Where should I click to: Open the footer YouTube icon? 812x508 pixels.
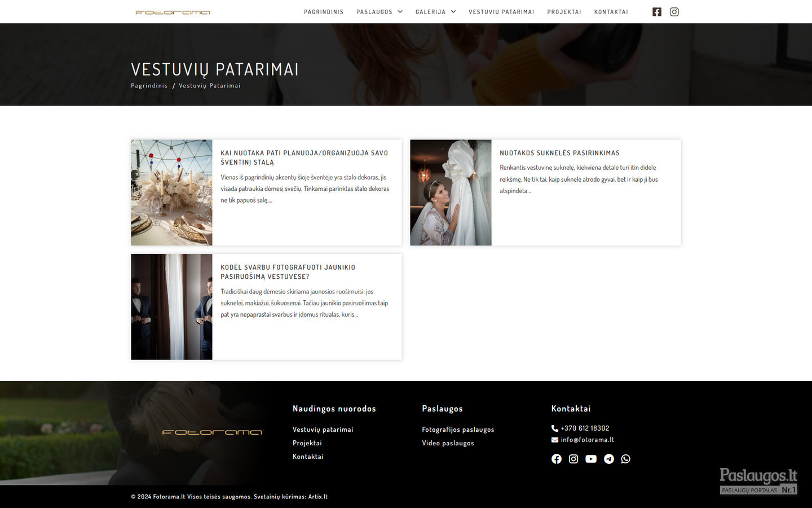point(591,459)
